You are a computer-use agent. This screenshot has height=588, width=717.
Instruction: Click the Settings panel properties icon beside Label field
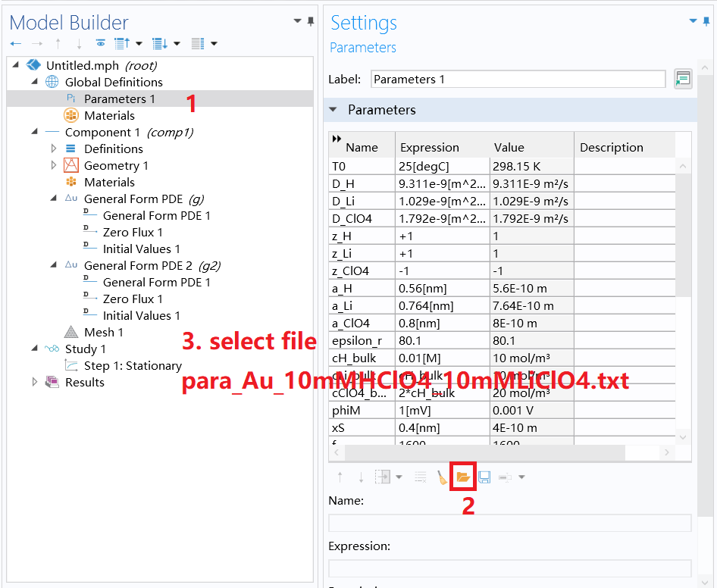(x=683, y=79)
